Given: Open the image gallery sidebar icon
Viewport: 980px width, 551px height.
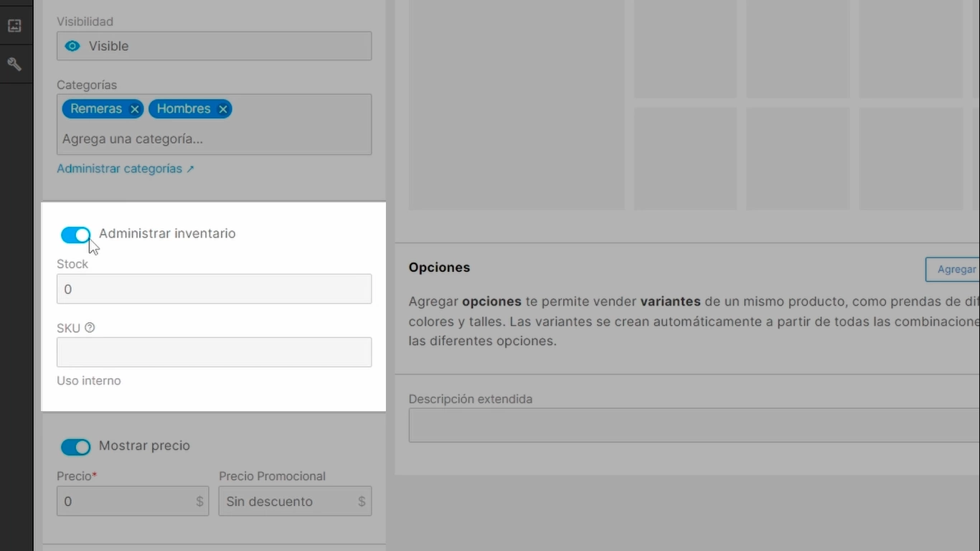Looking at the screenshot, I should 14,26.
